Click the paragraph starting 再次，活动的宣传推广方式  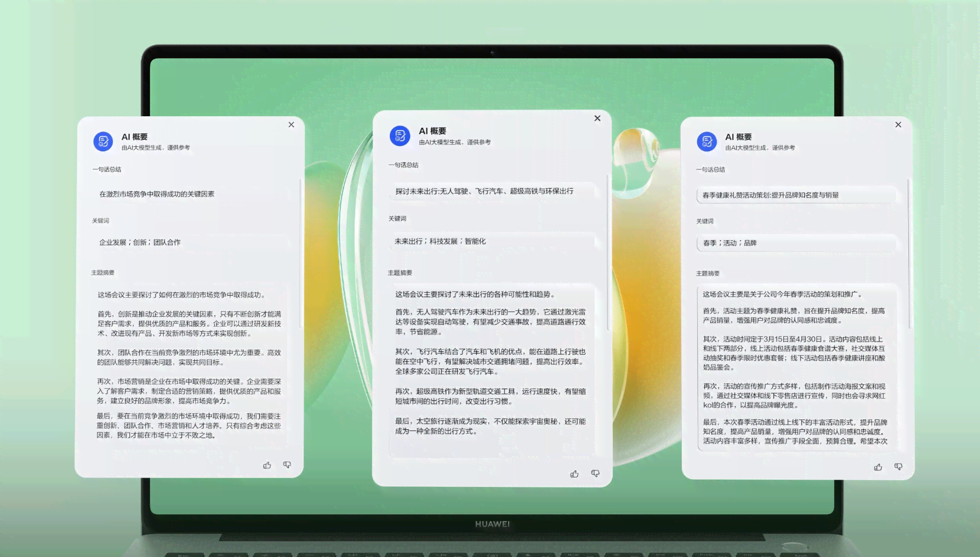click(x=794, y=396)
